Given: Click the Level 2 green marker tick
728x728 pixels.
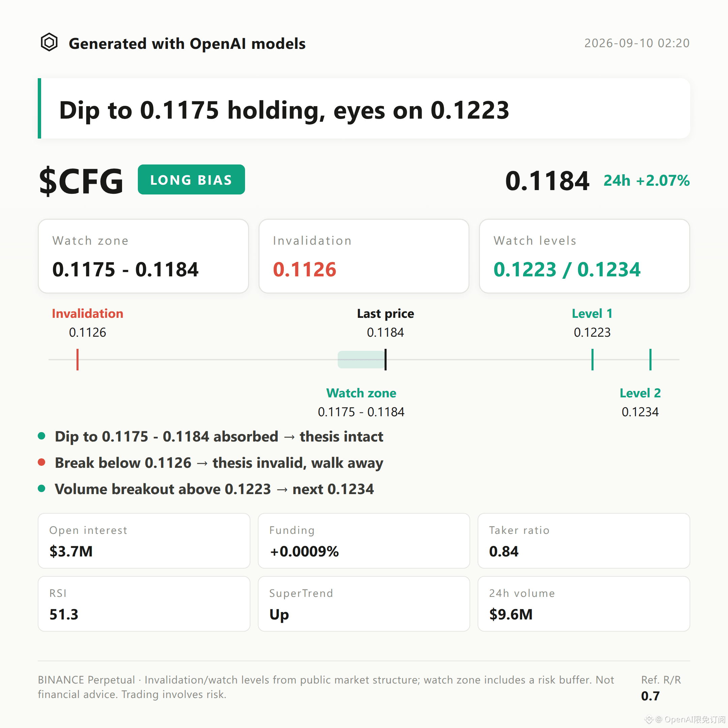Looking at the screenshot, I should coord(650,360).
